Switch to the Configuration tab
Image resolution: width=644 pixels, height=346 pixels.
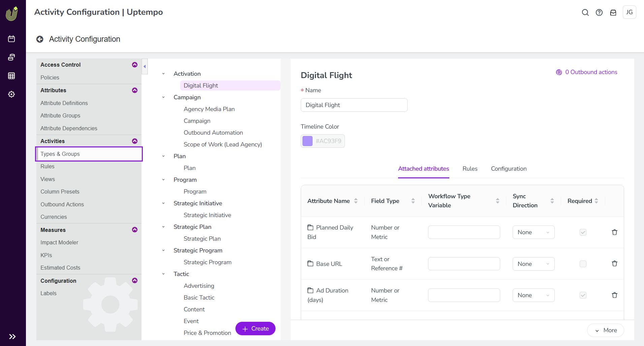point(509,169)
